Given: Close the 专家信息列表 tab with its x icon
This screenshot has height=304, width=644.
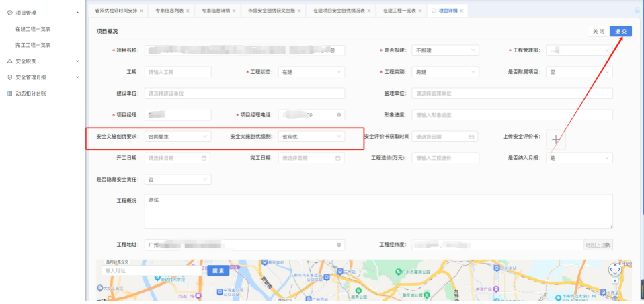Looking at the screenshot, I should coord(188,11).
